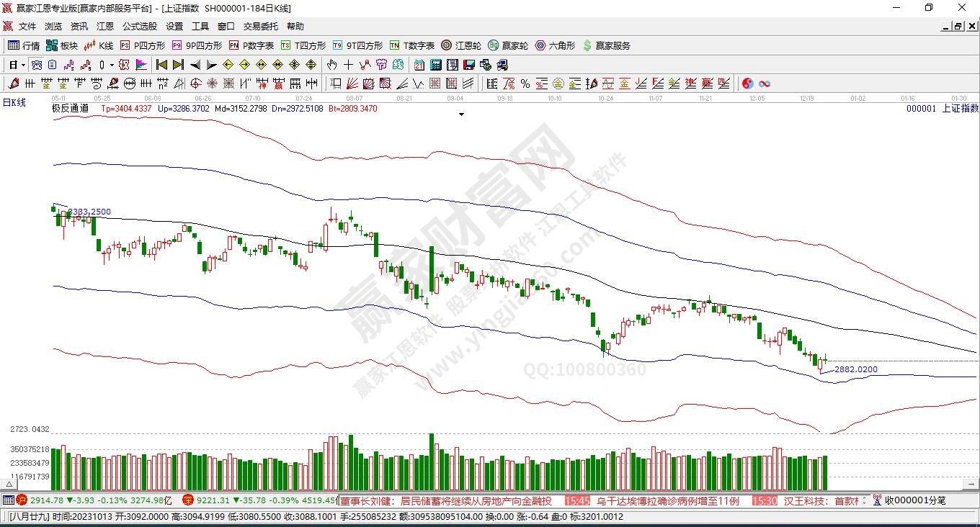
Task: Click the 赢家服务 button
Action: (607, 45)
